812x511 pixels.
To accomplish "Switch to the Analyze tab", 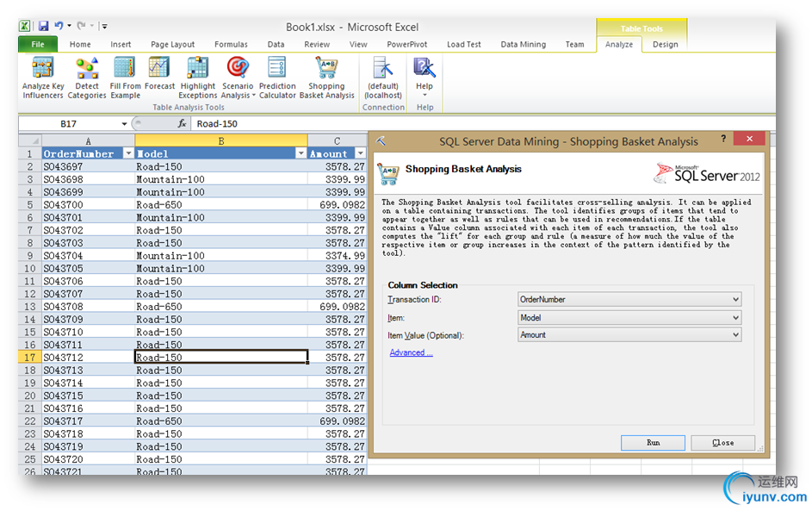I will [619, 45].
